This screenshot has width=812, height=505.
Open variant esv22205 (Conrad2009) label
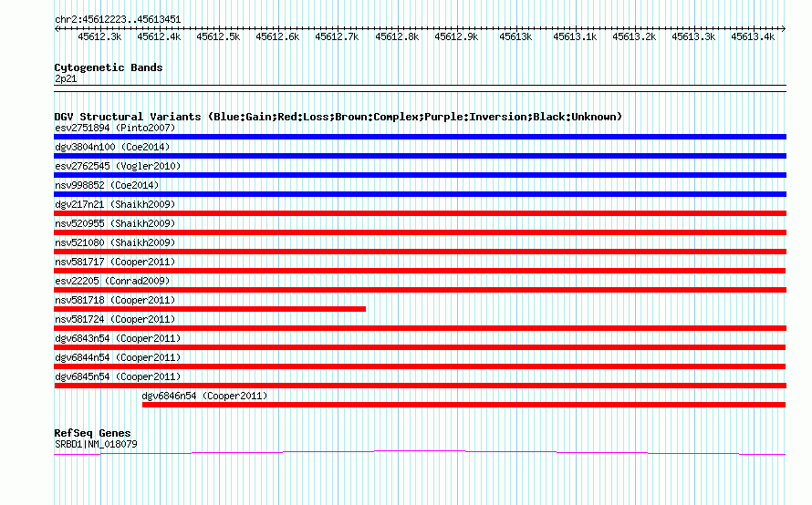(x=112, y=281)
